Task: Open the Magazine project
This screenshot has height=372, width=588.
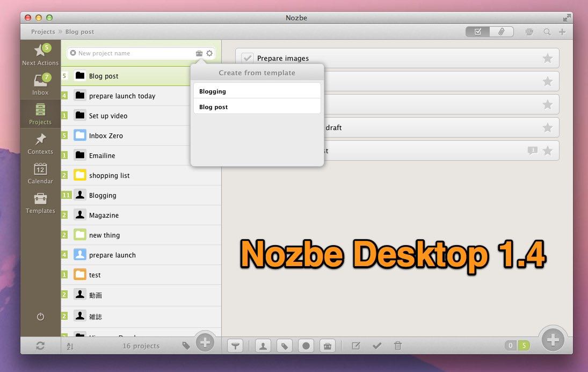Action: 141,215
